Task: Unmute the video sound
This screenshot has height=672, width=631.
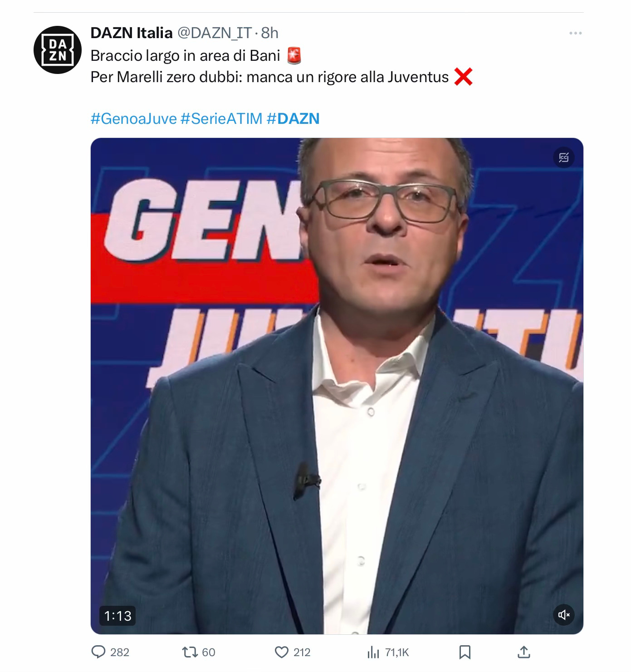Action: [x=564, y=615]
